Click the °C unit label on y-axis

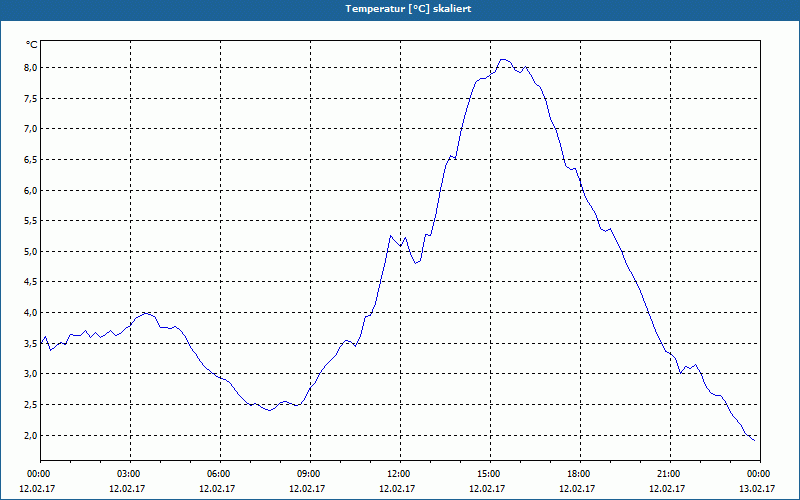coord(31,45)
